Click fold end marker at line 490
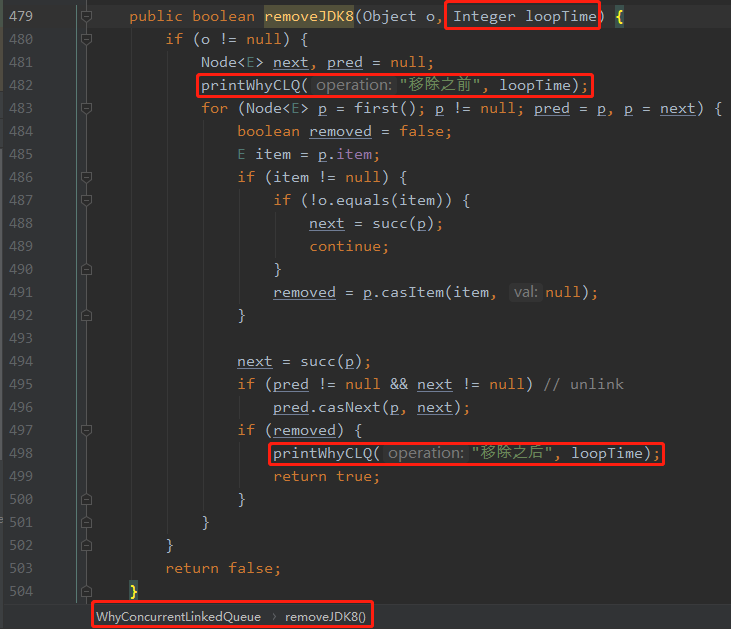 [86, 269]
